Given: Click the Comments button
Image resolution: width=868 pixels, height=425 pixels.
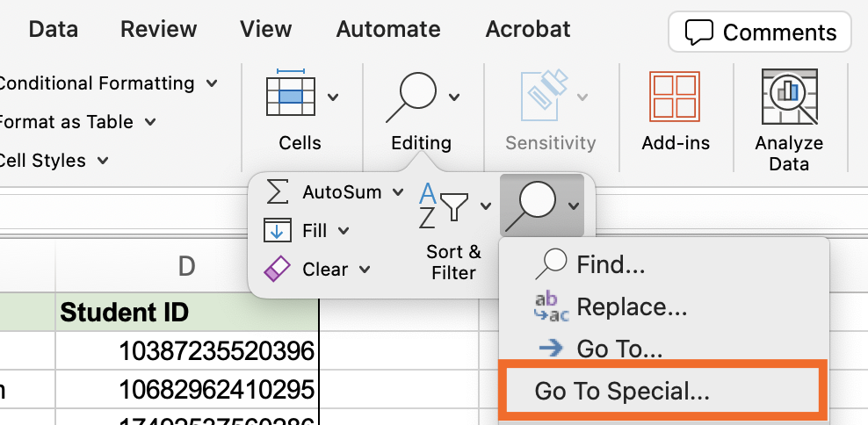Looking at the screenshot, I should coord(759,32).
